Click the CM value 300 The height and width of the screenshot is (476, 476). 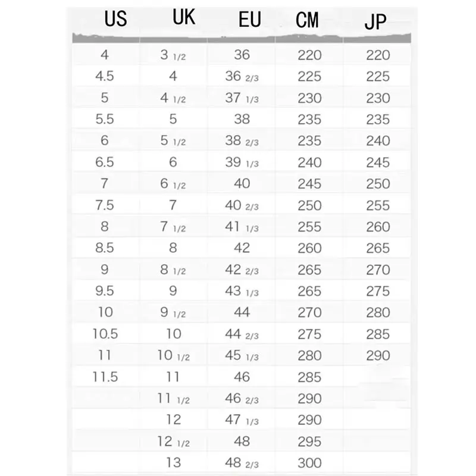click(x=309, y=463)
